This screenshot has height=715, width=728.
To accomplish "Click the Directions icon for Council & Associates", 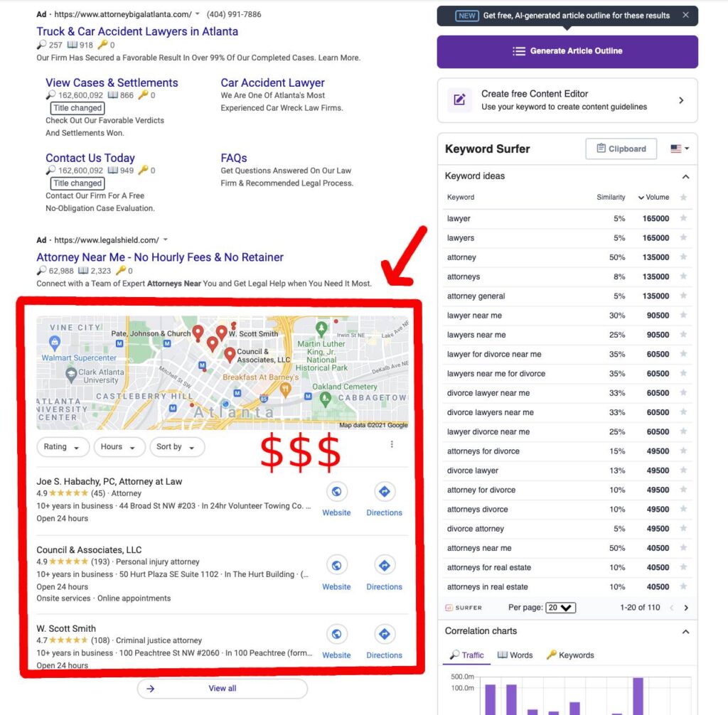I will click(x=384, y=565).
